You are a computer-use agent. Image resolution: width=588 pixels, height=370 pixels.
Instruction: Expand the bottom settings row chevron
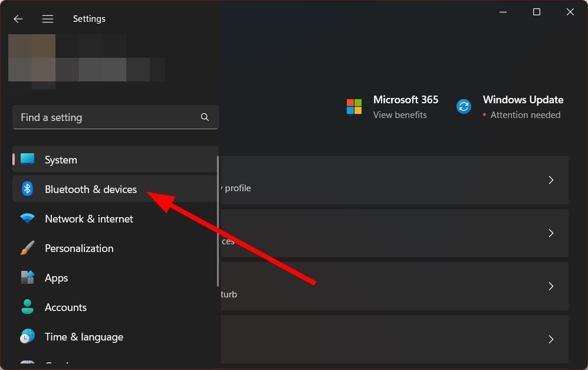[x=550, y=339]
